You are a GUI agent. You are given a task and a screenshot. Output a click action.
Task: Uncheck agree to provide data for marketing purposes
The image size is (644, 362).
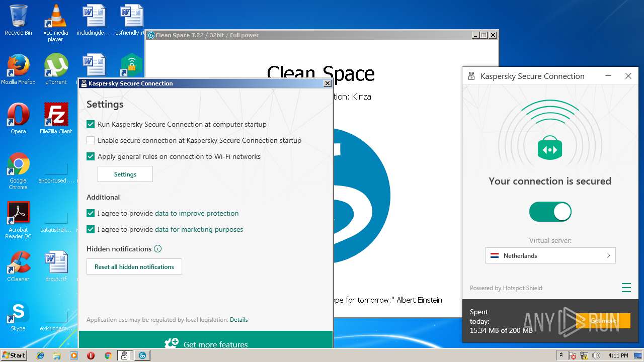pos(91,229)
